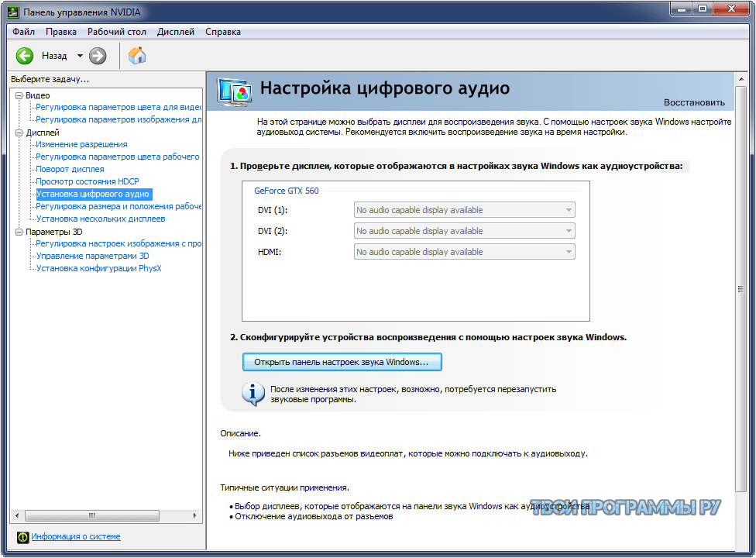The height and width of the screenshot is (558, 756).
Task: Open the Справка menu
Action: (223, 32)
